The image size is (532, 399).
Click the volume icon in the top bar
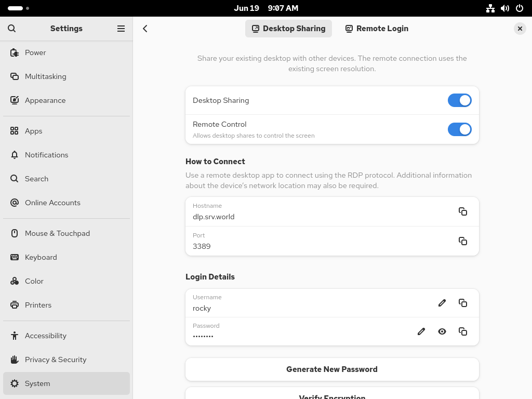[504, 8]
